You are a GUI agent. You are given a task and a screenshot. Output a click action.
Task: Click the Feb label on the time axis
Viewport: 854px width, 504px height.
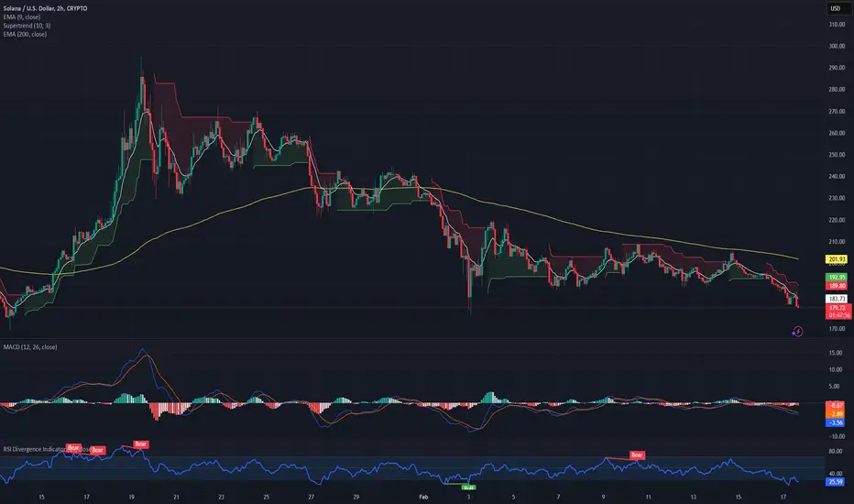tap(423, 497)
